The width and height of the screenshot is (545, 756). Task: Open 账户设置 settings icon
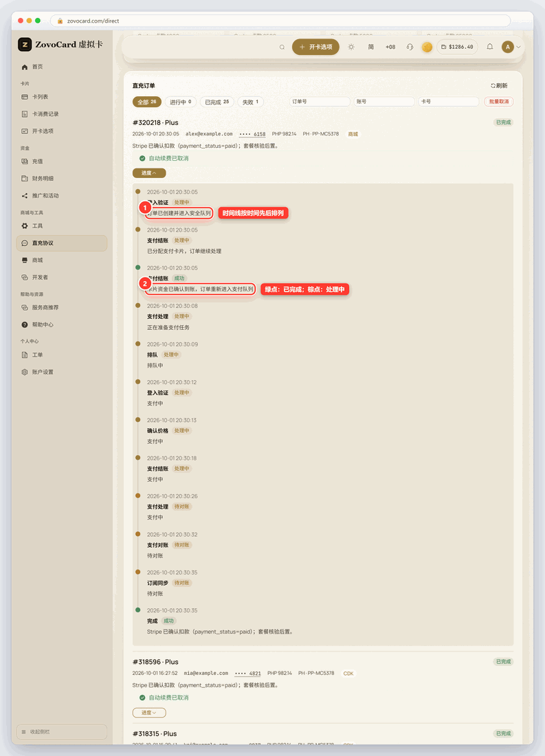(x=25, y=373)
